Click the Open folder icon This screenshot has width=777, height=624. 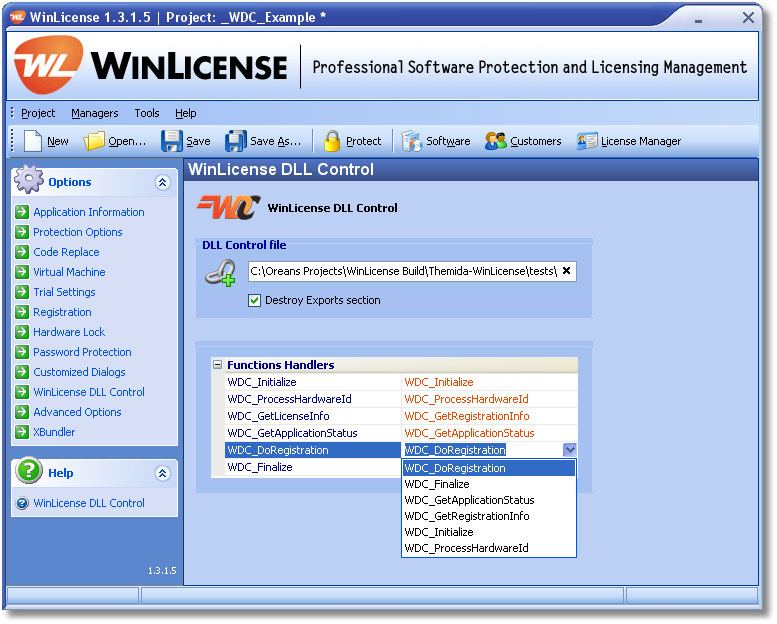pyautogui.click(x=94, y=141)
